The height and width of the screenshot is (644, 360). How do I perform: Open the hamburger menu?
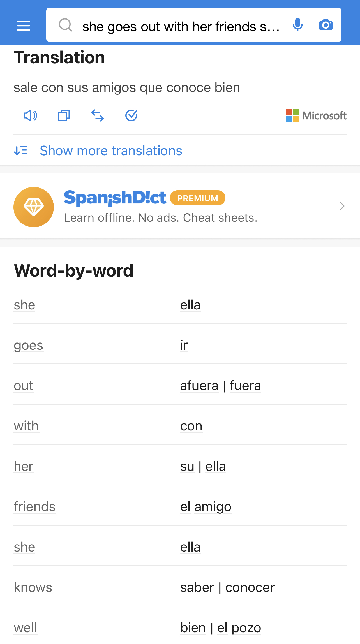[24, 26]
